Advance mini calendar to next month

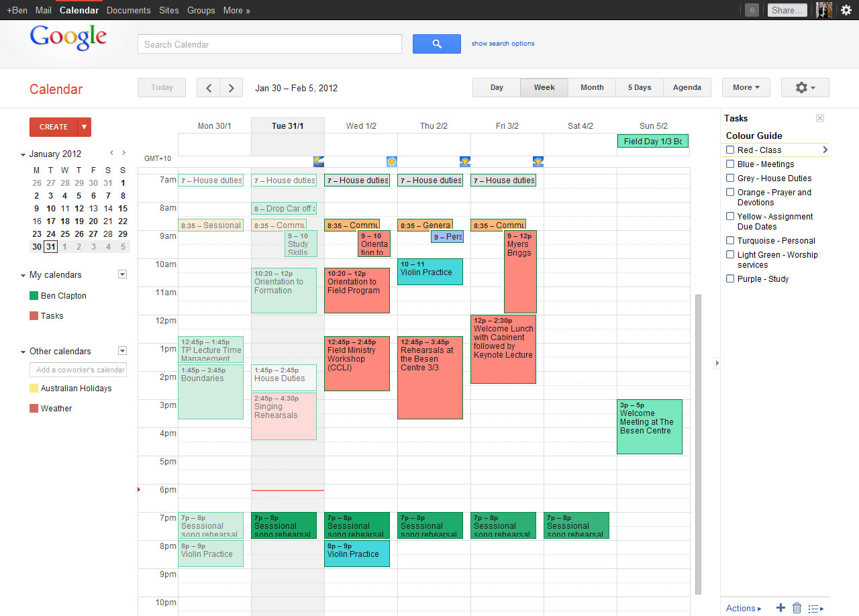(x=123, y=153)
